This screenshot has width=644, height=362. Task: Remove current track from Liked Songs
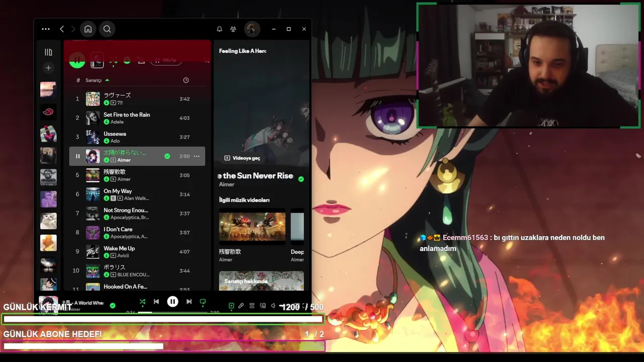(167, 156)
